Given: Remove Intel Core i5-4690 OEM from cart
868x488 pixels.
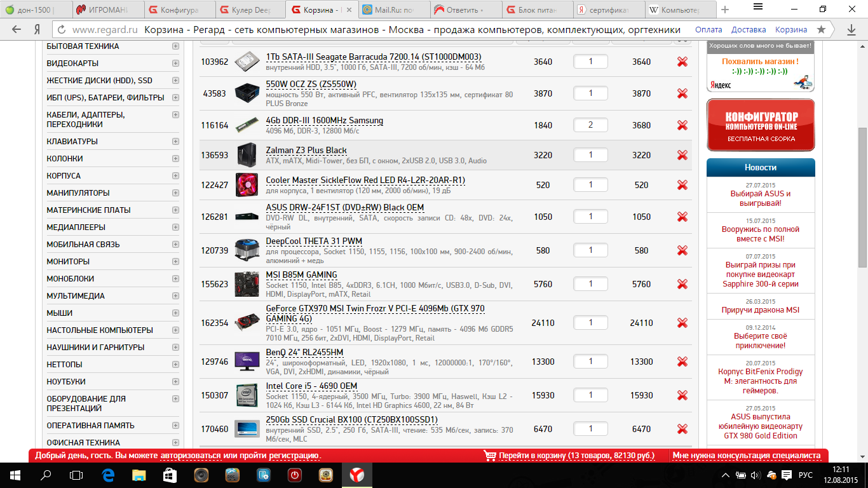Looking at the screenshot, I should (x=682, y=395).
